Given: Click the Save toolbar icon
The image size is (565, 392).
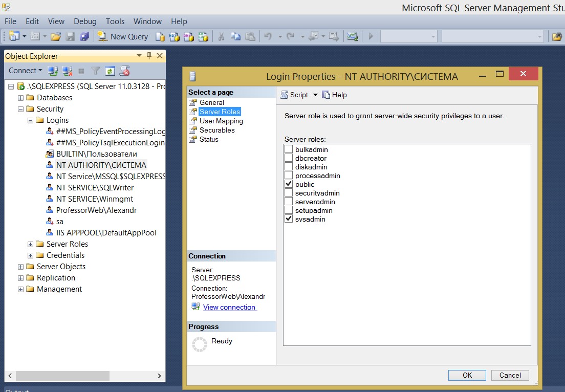Looking at the screenshot, I should (x=70, y=36).
